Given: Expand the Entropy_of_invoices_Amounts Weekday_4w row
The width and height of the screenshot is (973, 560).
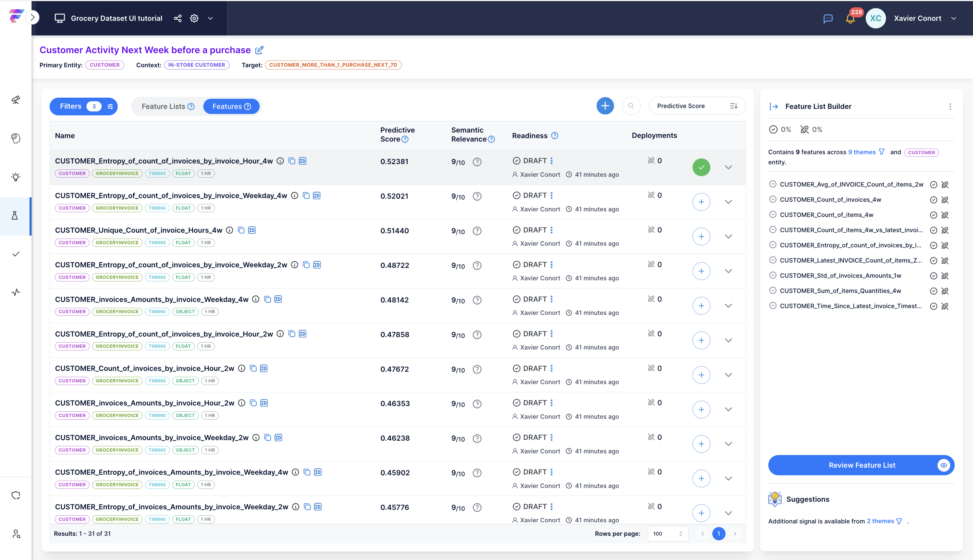Looking at the screenshot, I should point(728,478).
